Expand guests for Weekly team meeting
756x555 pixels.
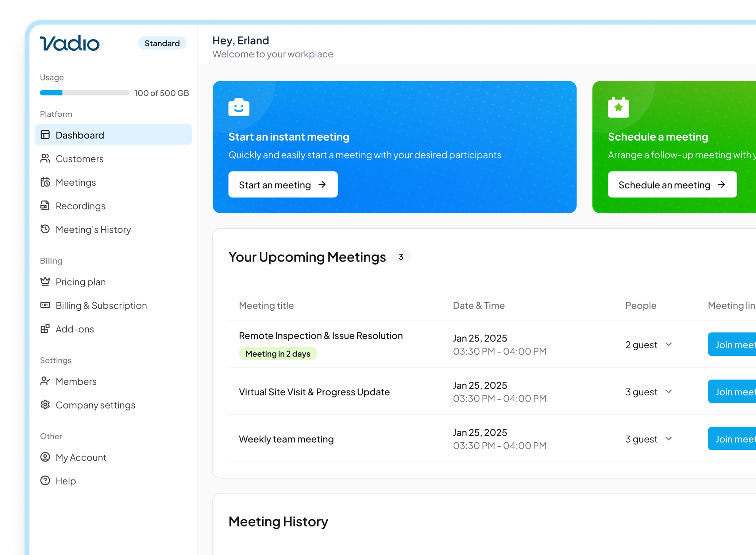click(668, 439)
